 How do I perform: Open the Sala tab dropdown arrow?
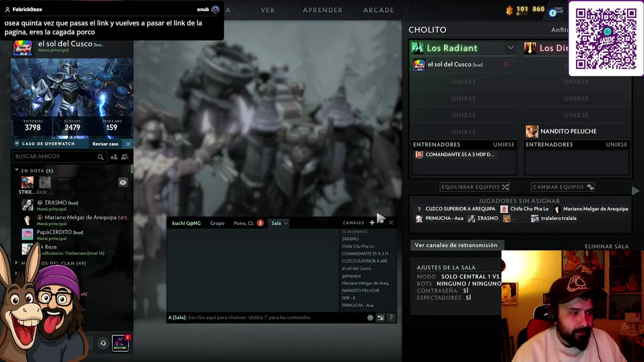point(286,223)
